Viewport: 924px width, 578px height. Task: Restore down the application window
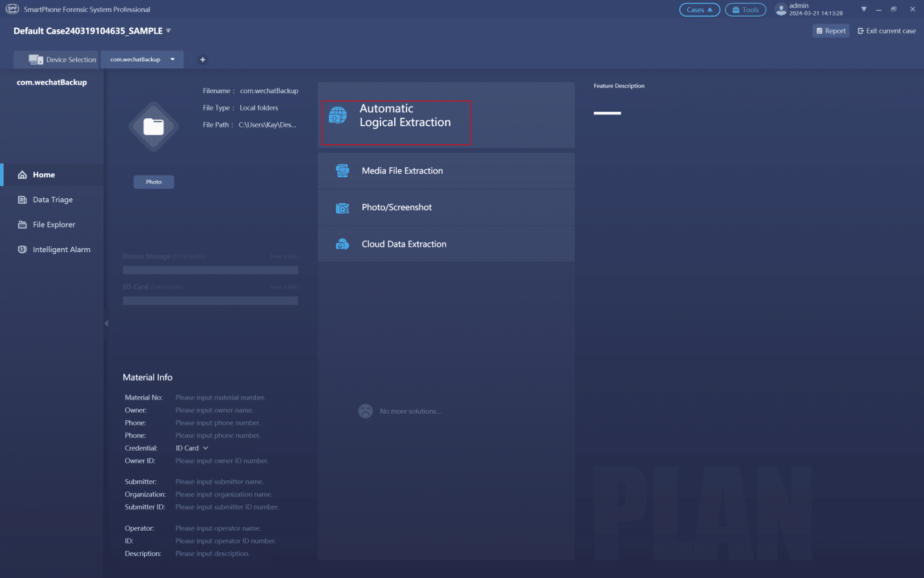(x=894, y=9)
